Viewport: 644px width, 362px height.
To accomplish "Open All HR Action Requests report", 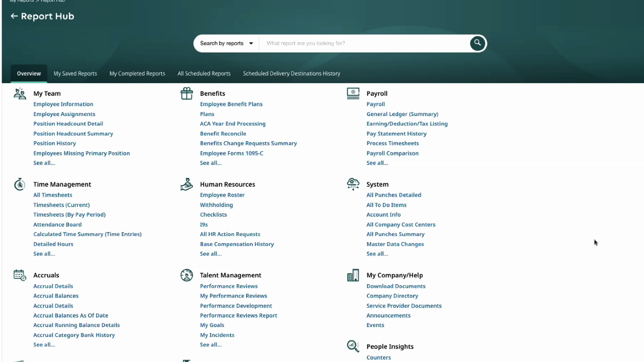I will (230, 234).
